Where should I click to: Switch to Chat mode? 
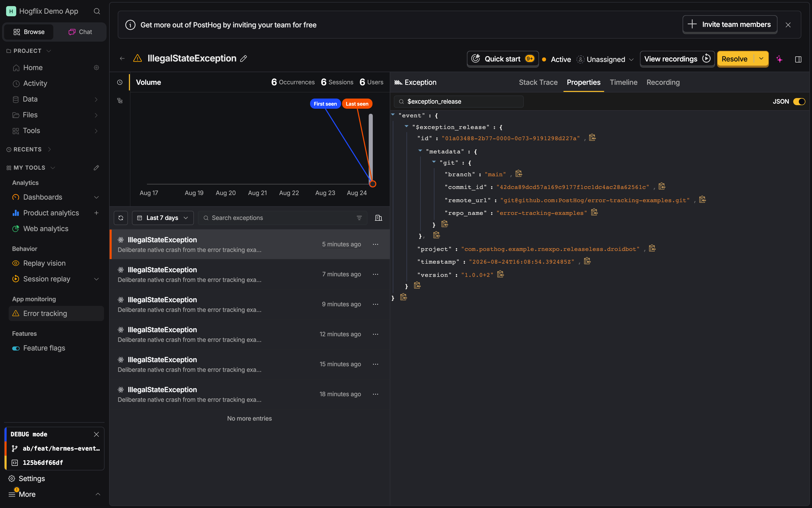click(x=80, y=32)
